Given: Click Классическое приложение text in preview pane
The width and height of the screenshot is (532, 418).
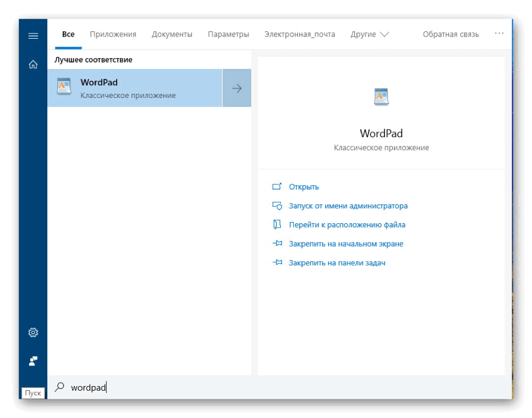Looking at the screenshot, I should [382, 147].
